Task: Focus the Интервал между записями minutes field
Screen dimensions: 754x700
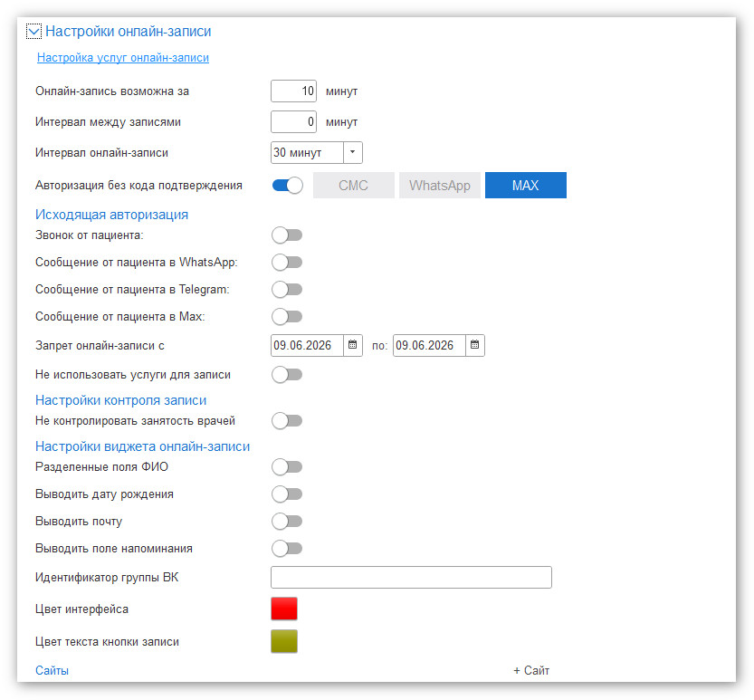Action: tap(294, 121)
